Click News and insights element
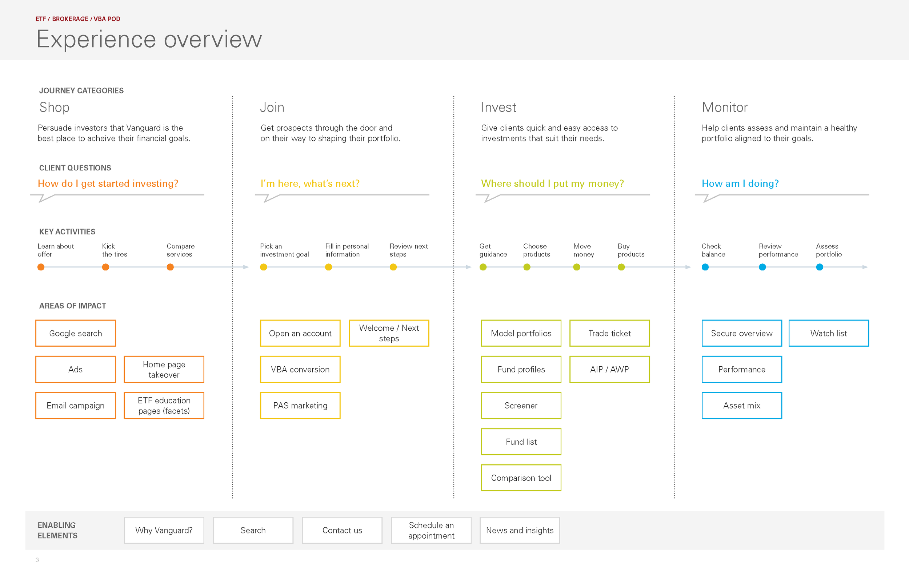Image resolution: width=909 pixels, height=588 pixels. (x=520, y=530)
